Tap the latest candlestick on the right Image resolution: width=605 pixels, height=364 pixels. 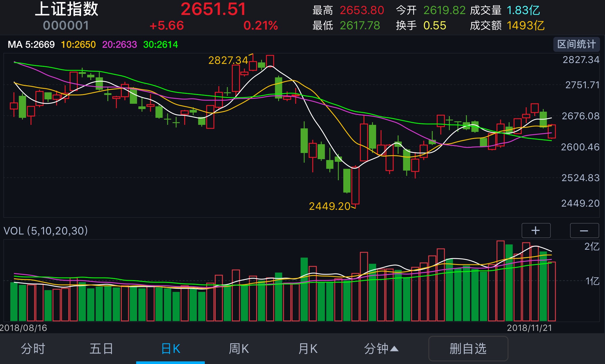[x=552, y=131]
